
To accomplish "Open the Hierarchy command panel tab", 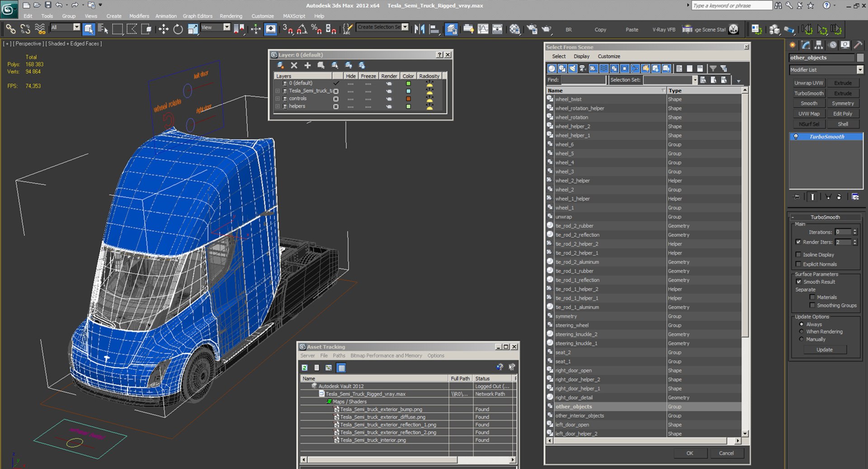I will tap(819, 45).
